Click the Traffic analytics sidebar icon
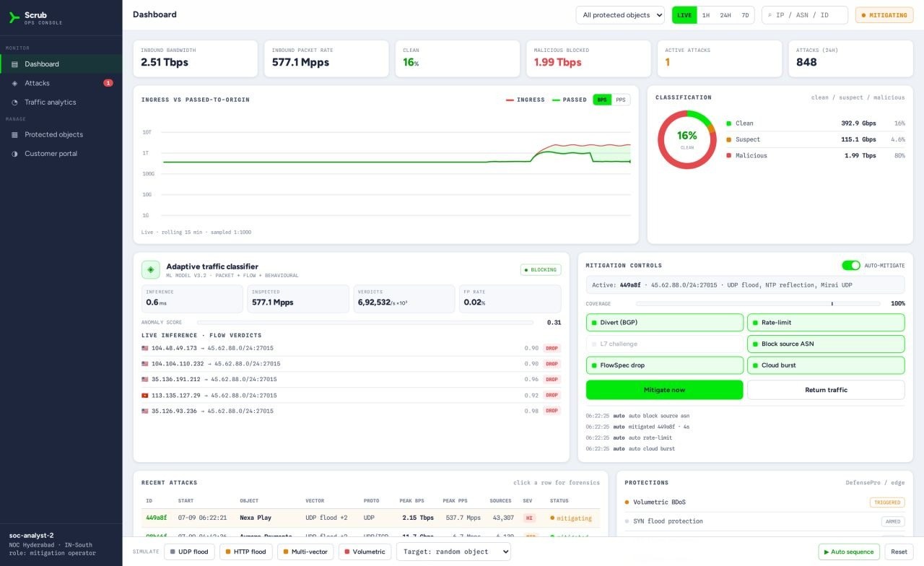Viewport: 924px width, 566px height. coord(14,103)
